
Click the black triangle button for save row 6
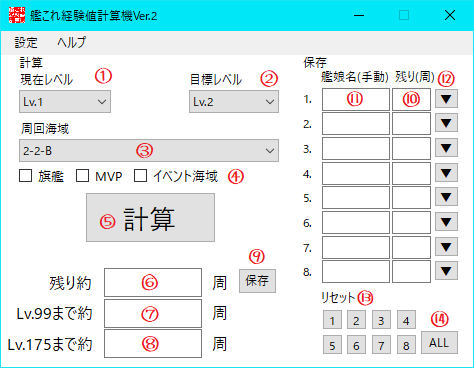446,222
